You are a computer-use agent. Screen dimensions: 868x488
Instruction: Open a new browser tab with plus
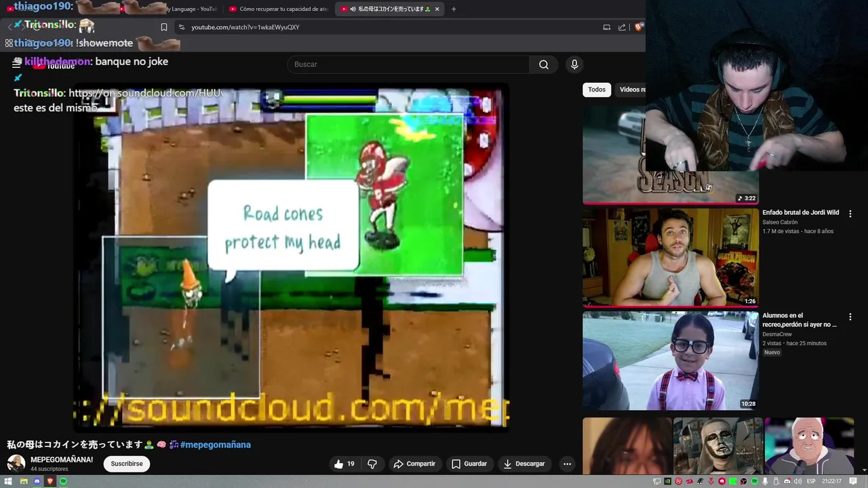[454, 9]
